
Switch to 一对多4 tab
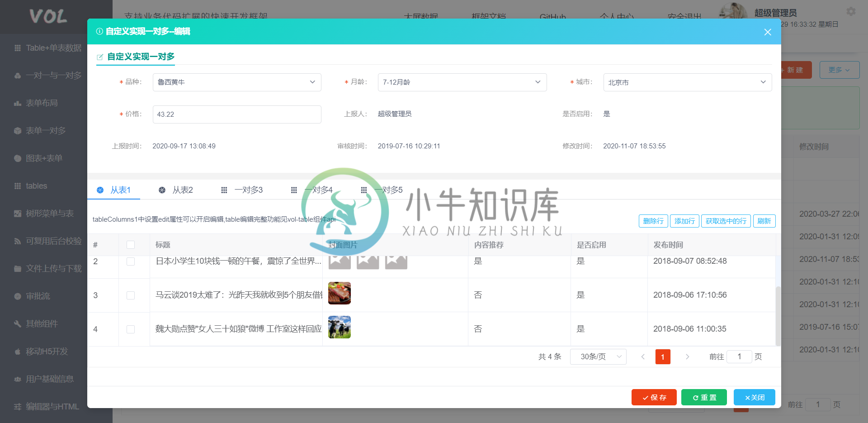(311, 190)
